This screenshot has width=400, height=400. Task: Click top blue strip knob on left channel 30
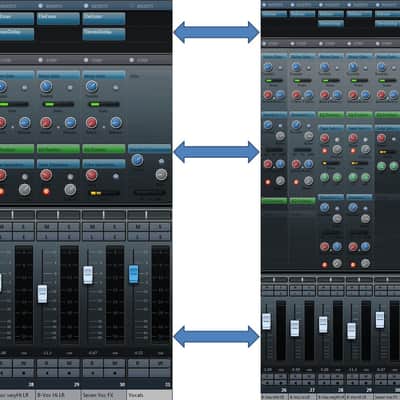click(x=92, y=87)
